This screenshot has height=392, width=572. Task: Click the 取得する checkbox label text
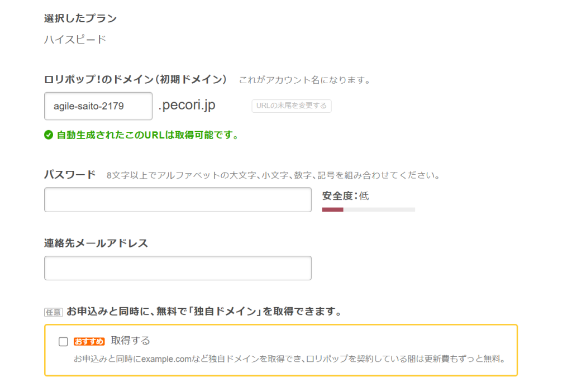tap(131, 341)
